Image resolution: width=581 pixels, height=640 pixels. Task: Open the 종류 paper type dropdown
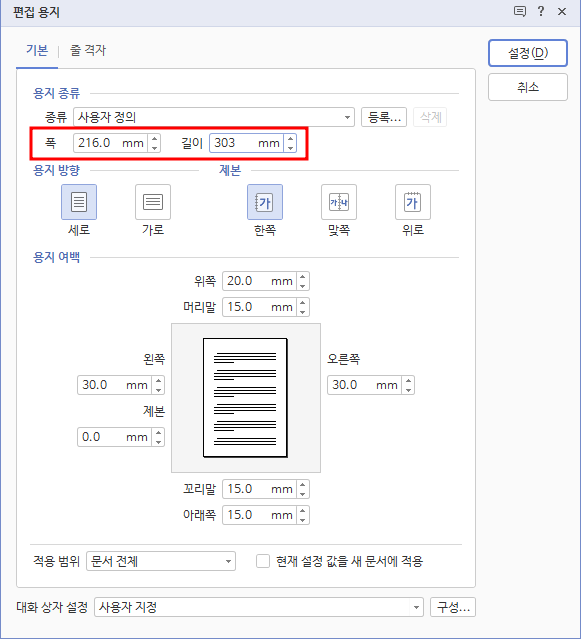point(214,117)
